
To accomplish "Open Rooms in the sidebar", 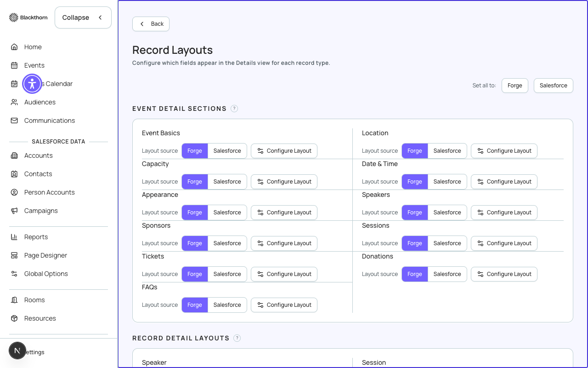I will click(x=58, y=300).
